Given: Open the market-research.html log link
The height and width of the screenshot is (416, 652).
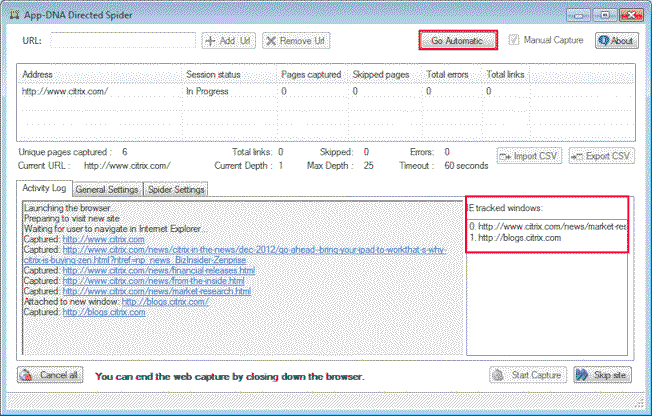Looking at the screenshot, I should click(157, 292).
